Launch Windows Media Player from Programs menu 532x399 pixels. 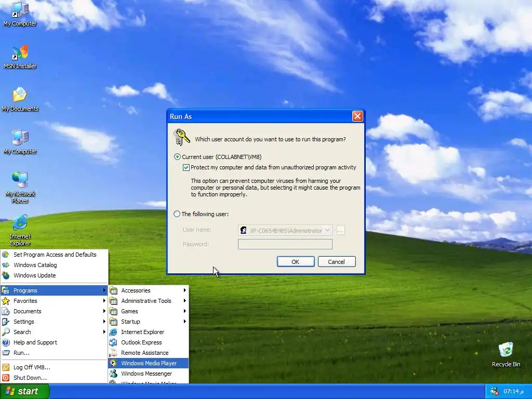[x=148, y=363]
